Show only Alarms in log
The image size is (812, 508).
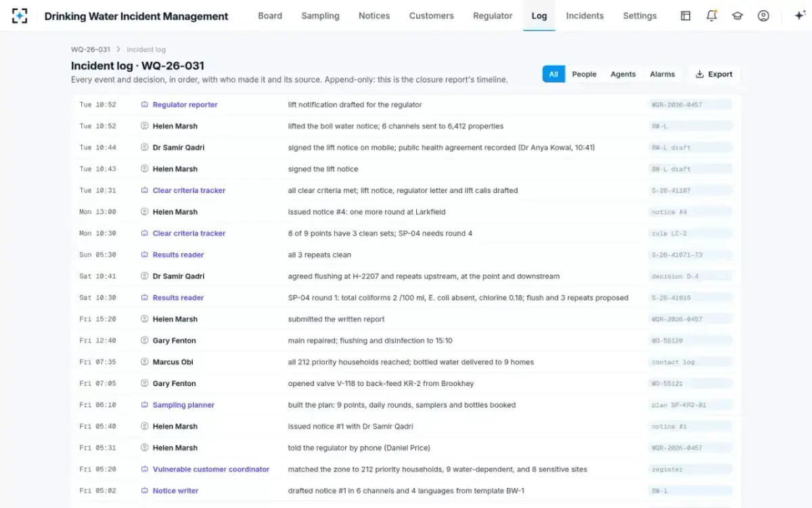pyautogui.click(x=662, y=75)
